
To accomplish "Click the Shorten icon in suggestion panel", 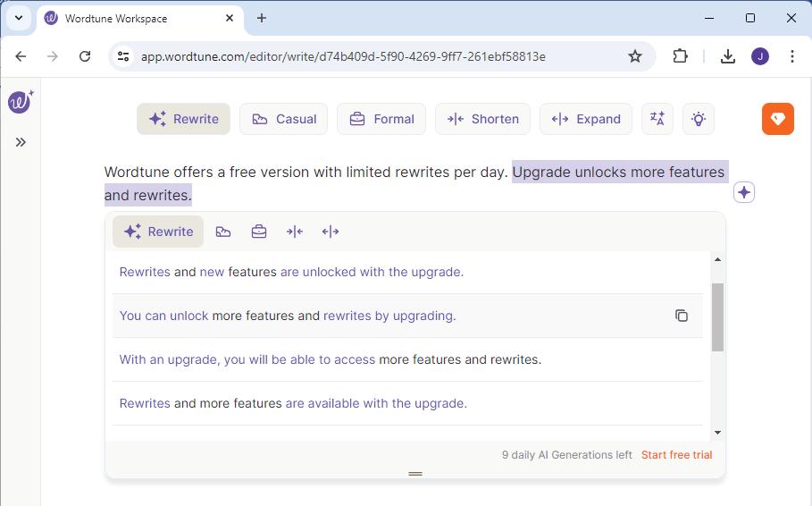I will coord(295,232).
